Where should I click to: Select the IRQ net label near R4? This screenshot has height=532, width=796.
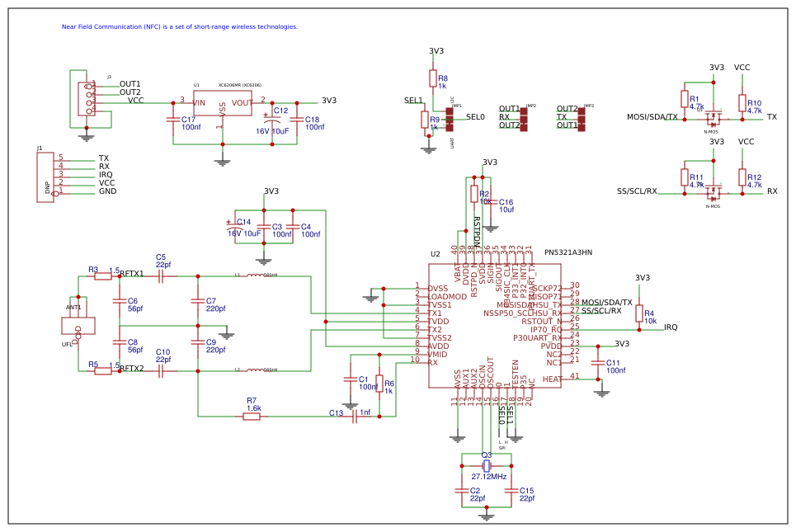[670, 327]
